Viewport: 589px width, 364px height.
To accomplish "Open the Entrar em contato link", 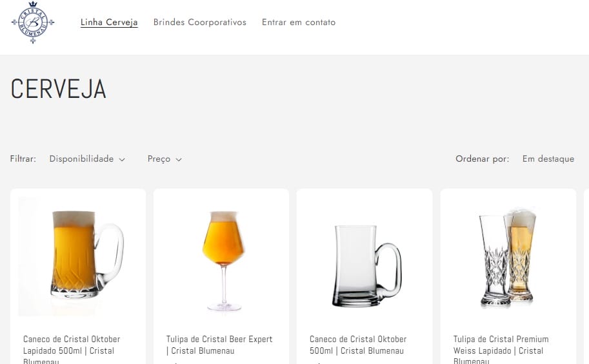I will point(299,23).
